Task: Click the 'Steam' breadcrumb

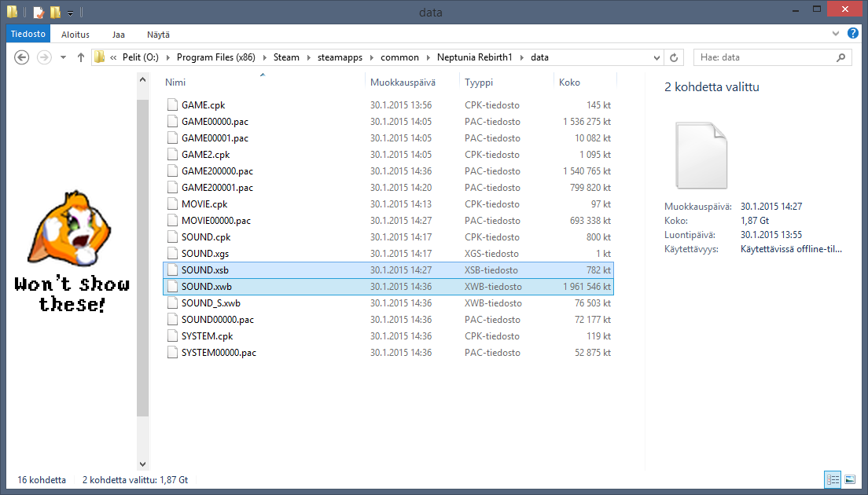Action: point(286,57)
